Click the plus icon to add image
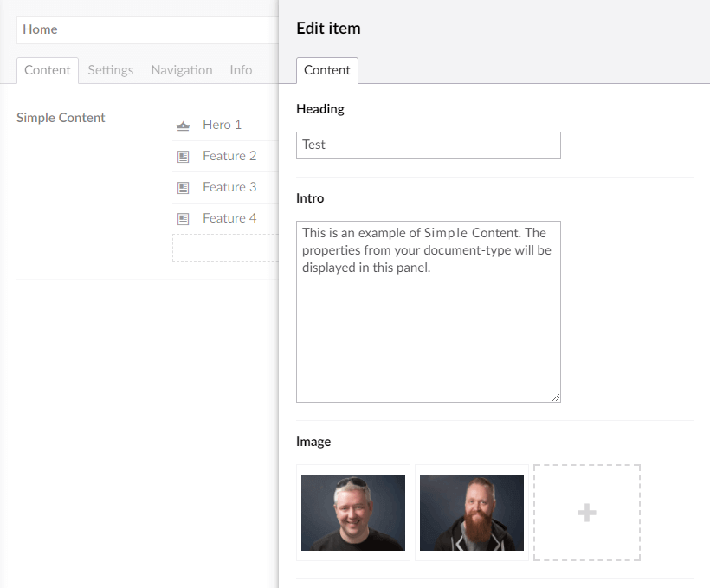The width and height of the screenshot is (710, 588). click(x=586, y=513)
